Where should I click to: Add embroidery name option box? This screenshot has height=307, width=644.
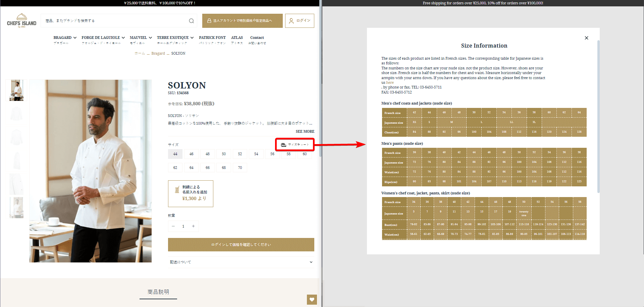coord(191,194)
